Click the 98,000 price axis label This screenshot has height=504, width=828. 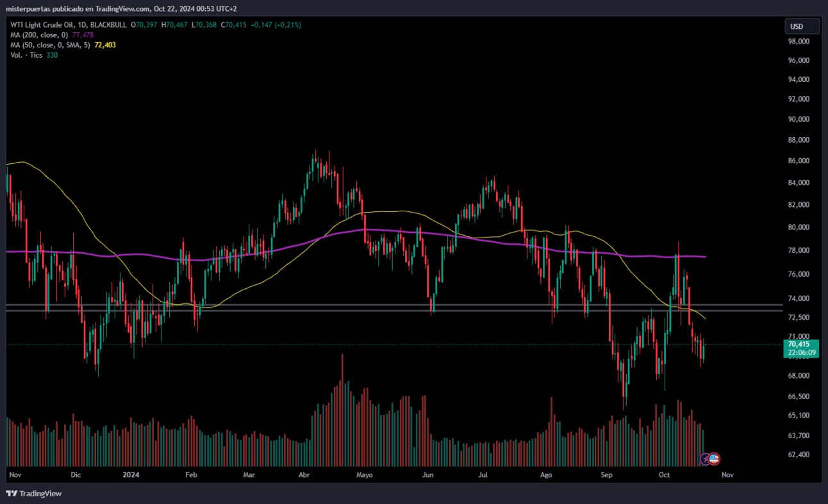799,41
